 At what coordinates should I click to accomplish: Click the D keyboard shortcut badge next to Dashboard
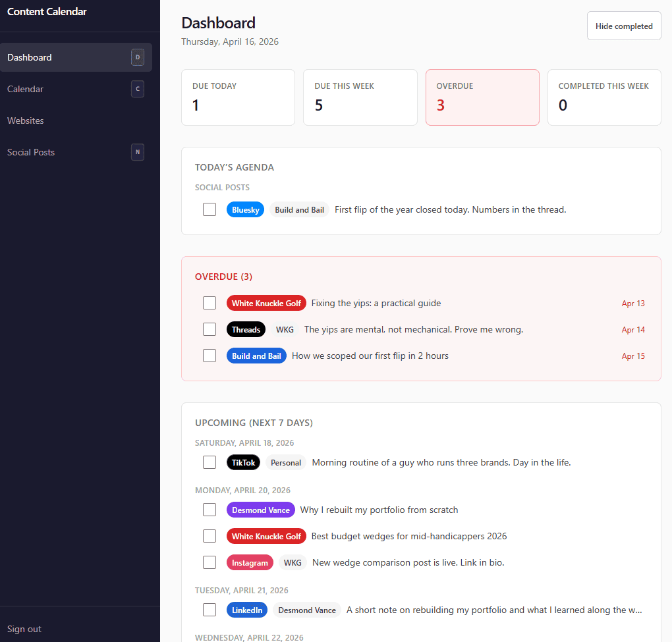[x=138, y=57]
